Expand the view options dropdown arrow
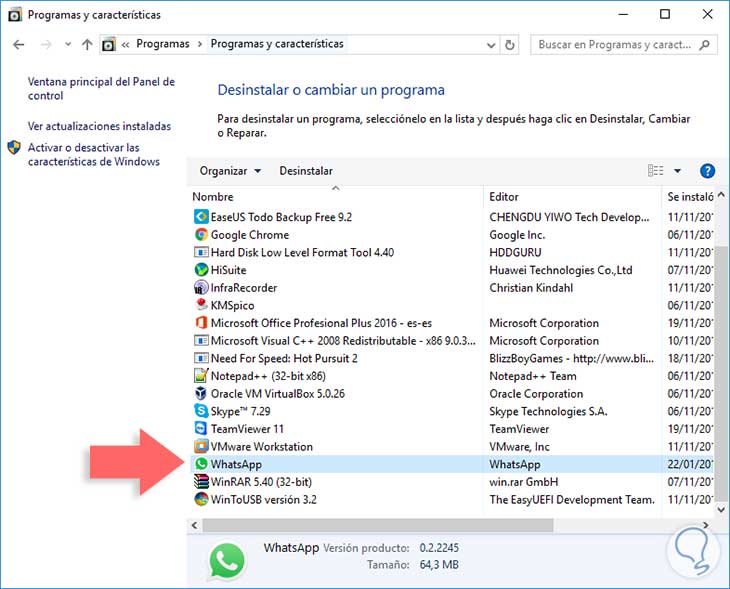This screenshot has height=589, width=730. click(x=677, y=171)
